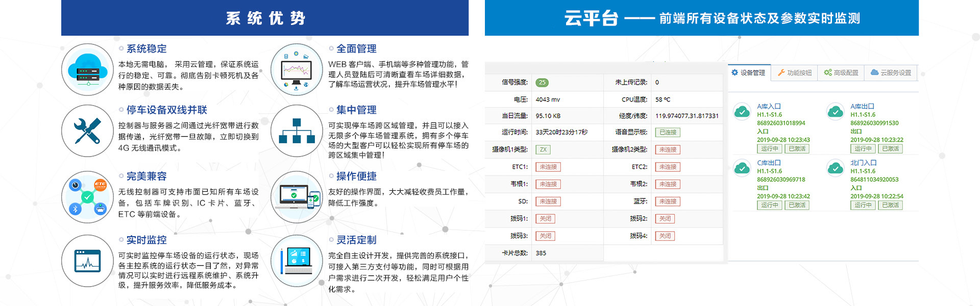980x306 pixels.
Task: Click the chart monitor icon beside 全面管理
Action: [x=297, y=70]
